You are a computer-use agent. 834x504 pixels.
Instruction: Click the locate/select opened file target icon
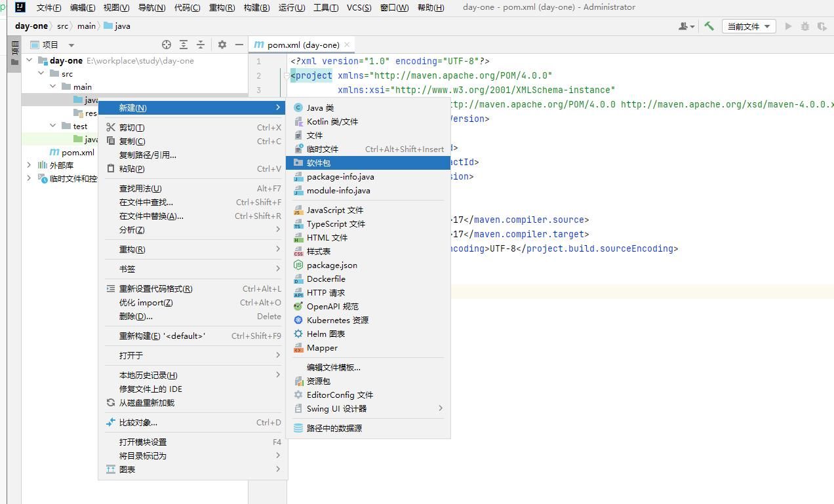click(167, 45)
